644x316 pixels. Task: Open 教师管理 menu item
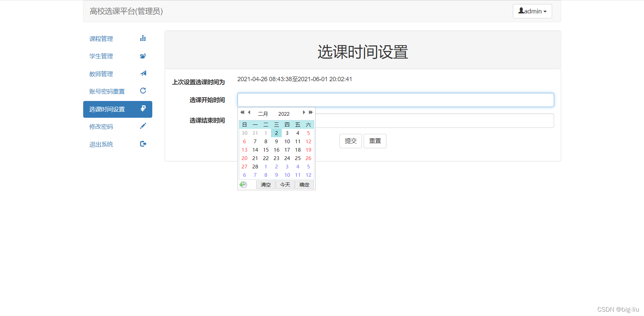click(118, 74)
